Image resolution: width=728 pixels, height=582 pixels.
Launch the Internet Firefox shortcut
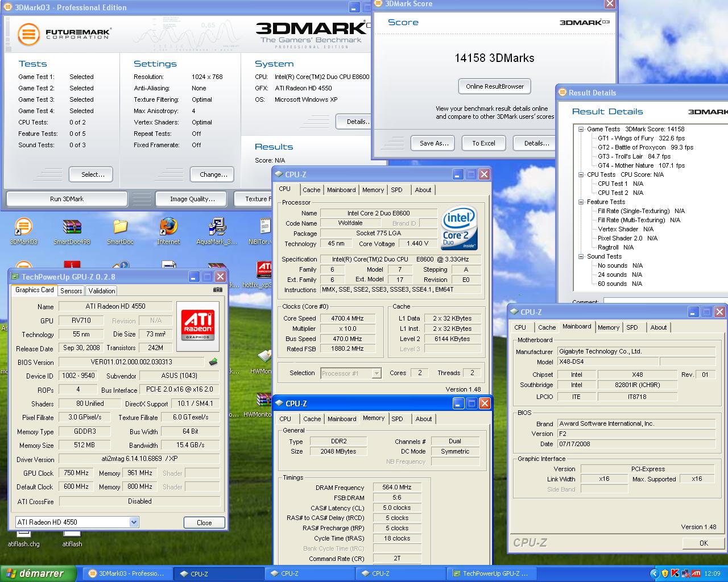coord(168,231)
